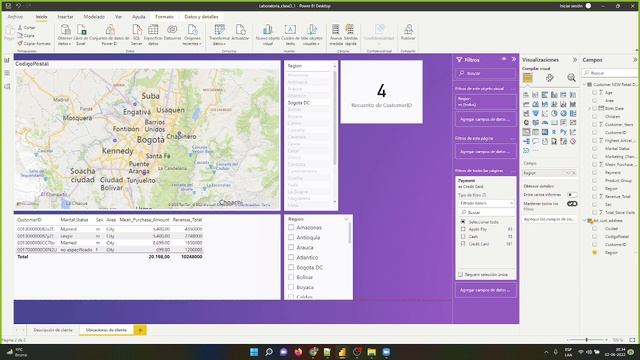640x360 pixels.
Task: Select the donut chart visualization icon
Action: [x=564, y=113]
